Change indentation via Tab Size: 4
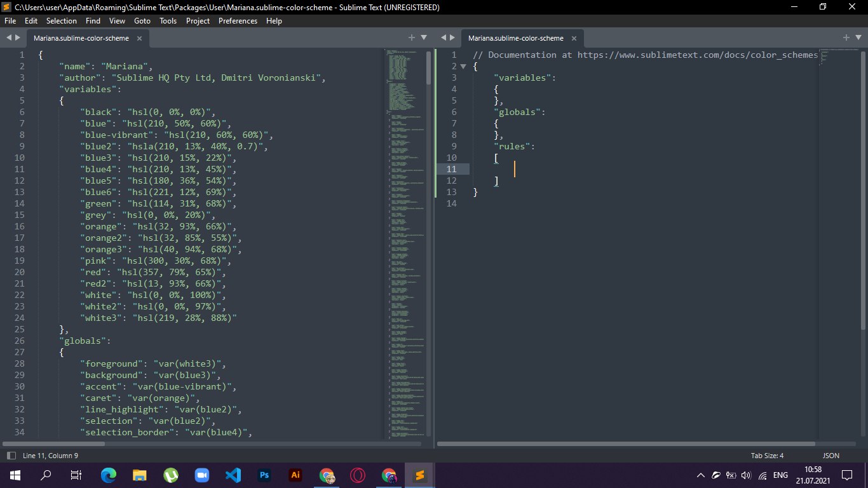The height and width of the screenshot is (488, 868). pos(767,456)
